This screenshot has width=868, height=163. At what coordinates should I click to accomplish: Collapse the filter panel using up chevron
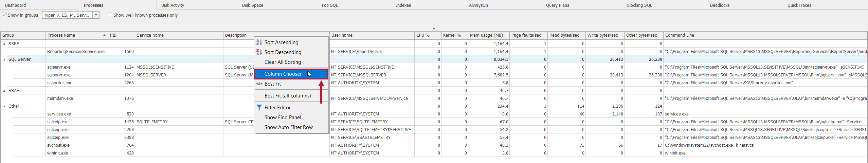pos(434,29)
